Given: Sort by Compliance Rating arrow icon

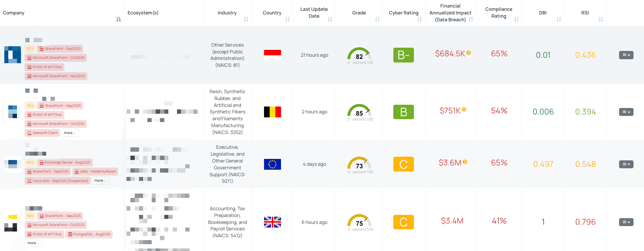Looking at the screenshot, I should [x=517, y=19].
